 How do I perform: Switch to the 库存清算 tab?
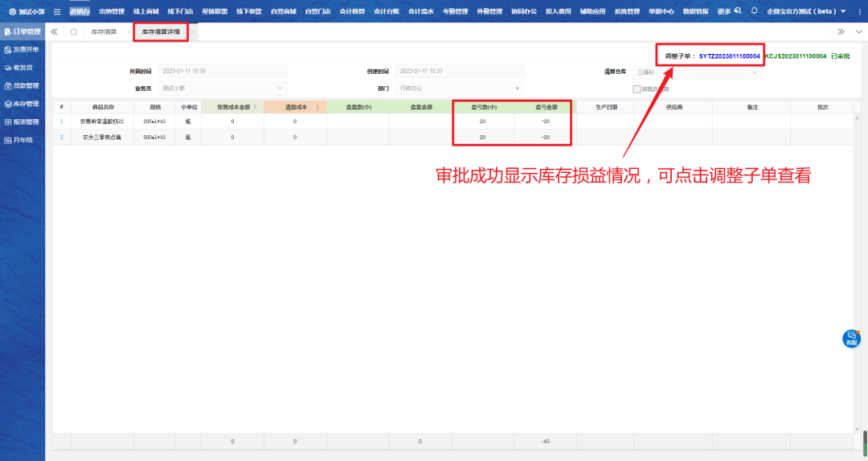pos(104,31)
